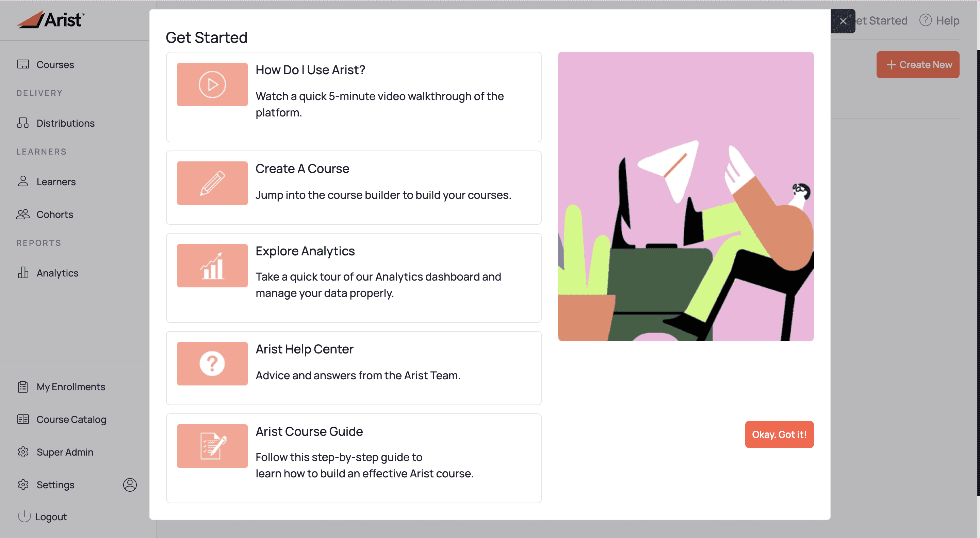Click the My Enrollments icon
The image size is (980, 538).
click(x=23, y=386)
